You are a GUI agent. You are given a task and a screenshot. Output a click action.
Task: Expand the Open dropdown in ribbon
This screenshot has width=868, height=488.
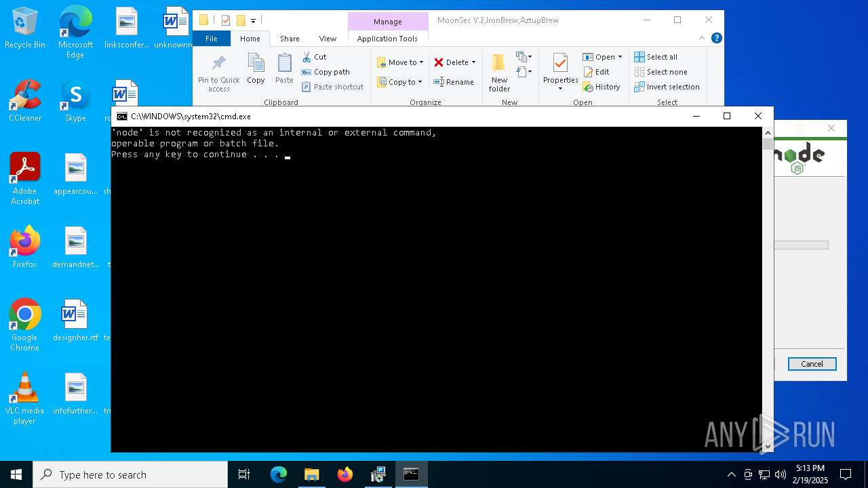pos(620,57)
